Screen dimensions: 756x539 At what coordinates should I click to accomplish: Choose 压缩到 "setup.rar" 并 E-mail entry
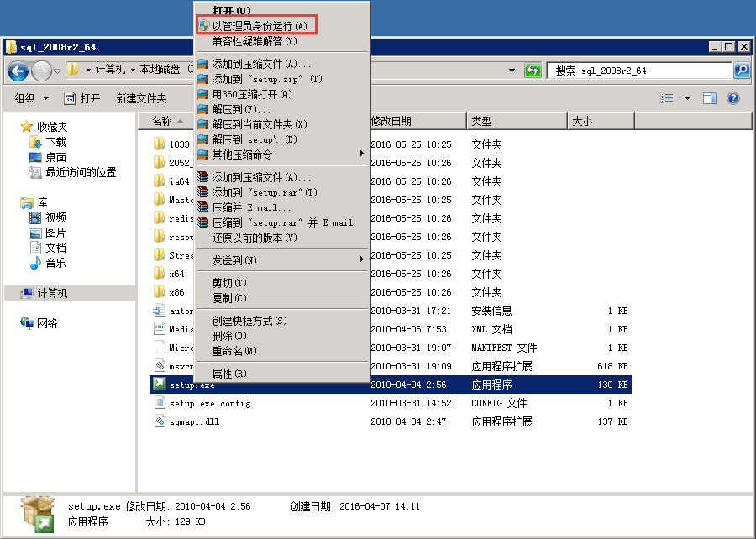[282, 222]
